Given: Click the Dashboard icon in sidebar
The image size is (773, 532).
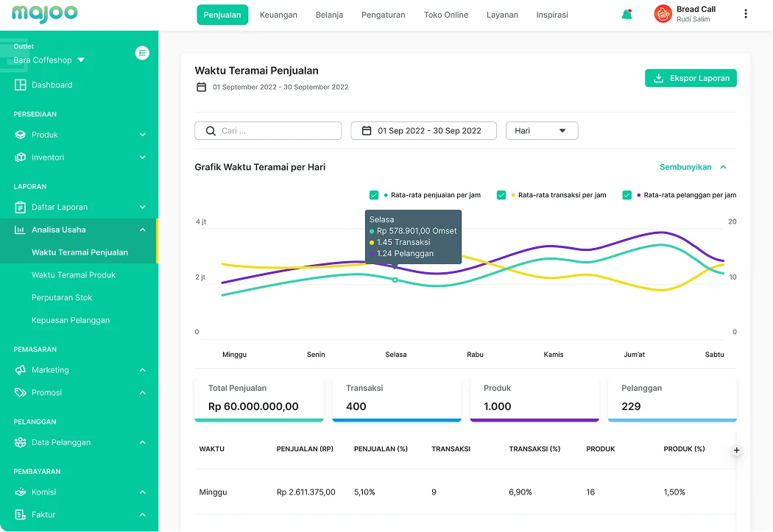Looking at the screenshot, I should 20,85.
